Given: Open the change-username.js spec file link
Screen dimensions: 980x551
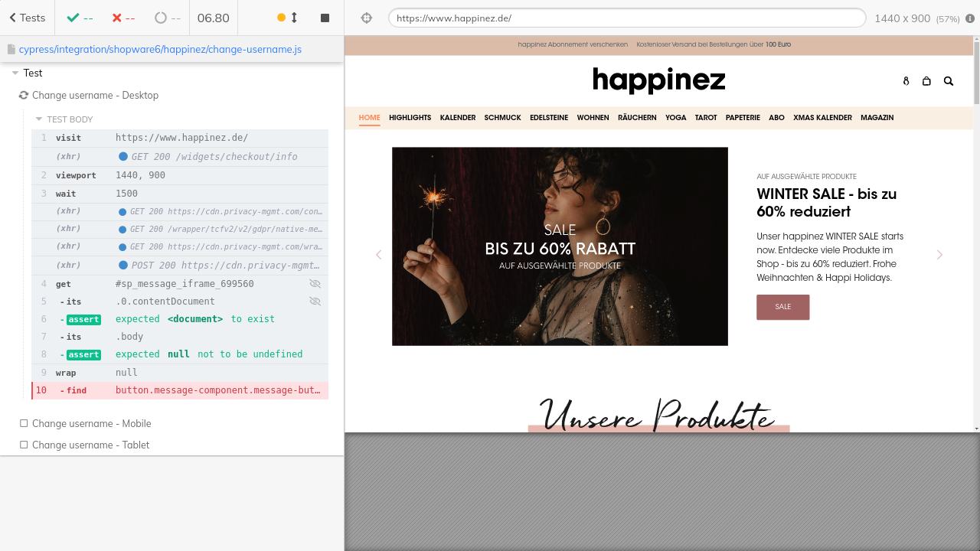Looking at the screenshot, I should [x=160, y=49].
